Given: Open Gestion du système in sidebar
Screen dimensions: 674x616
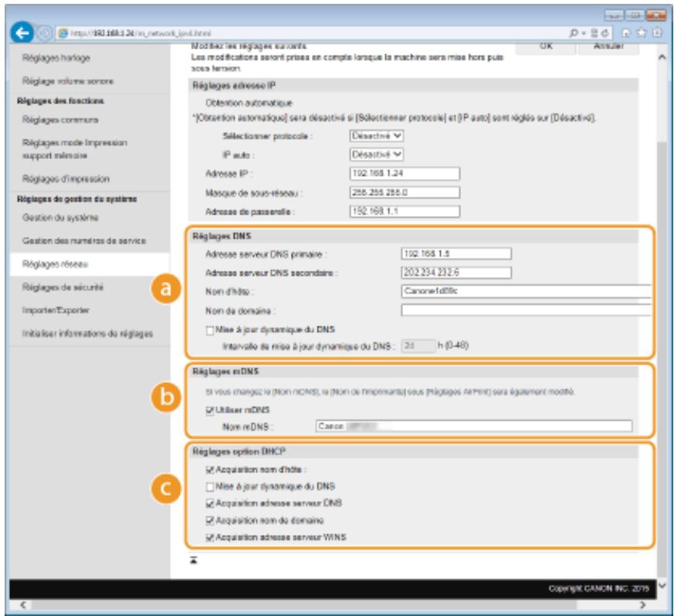Looking at the screenshot, I should [x=60, y=218].
